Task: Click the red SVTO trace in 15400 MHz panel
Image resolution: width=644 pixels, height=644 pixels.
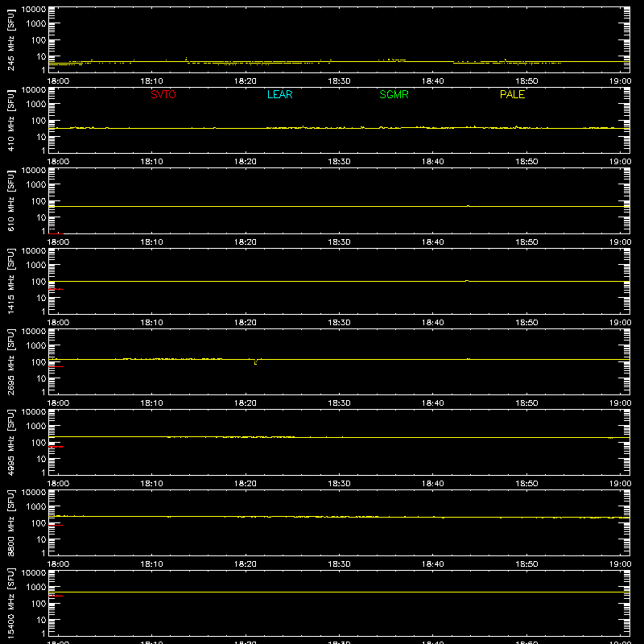Action: click(56, 596)
